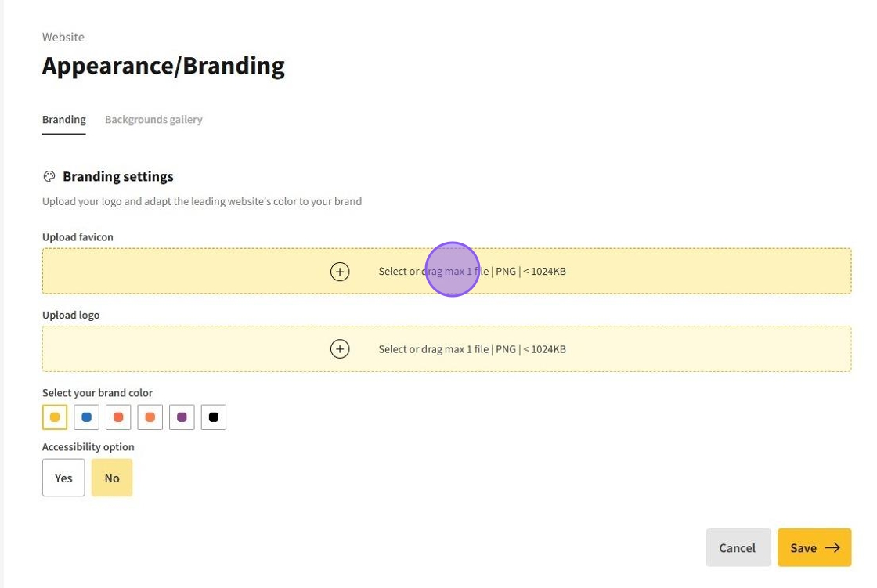Click the favicon dropzone file selection text
Screen dimensions: 877x588
point(472,272)
